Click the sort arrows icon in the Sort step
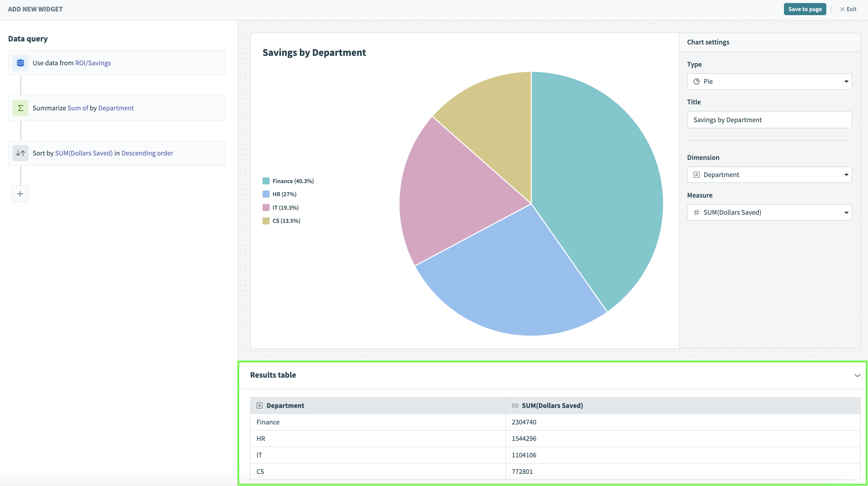The image size is (868, 486). pos(21,153)
